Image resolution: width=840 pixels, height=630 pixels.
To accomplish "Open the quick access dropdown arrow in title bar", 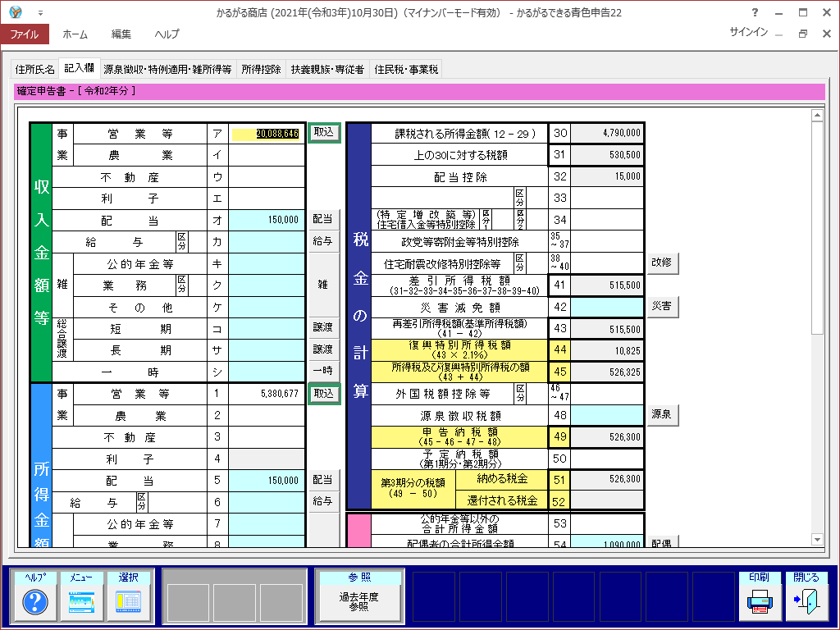I will 40,13.
